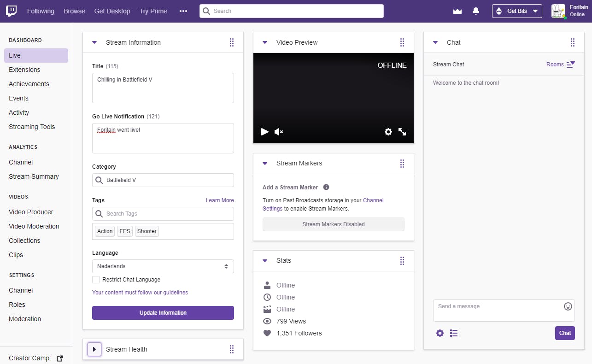Viewport: 592px width, 364px height.
Task: Open Video Producer in the sidebar
Action: (31, 212)
